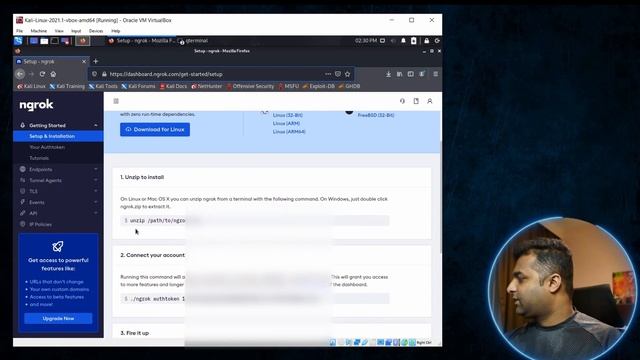
Task: Bookmark this page with star icon
Action: 347,74
